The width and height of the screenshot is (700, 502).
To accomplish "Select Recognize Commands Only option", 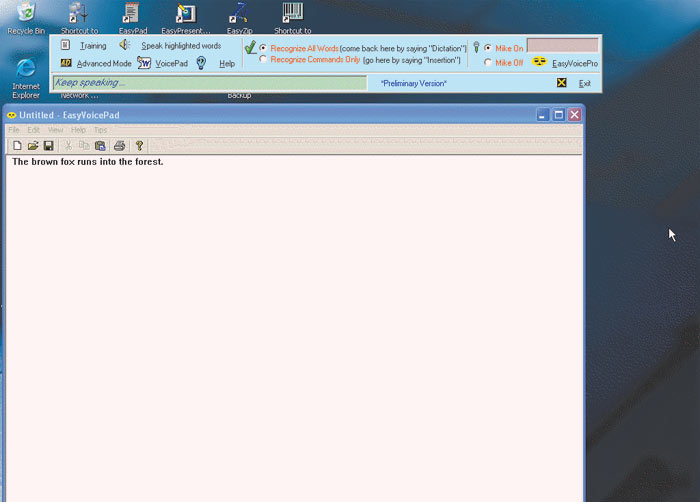I will coord(263,60).
